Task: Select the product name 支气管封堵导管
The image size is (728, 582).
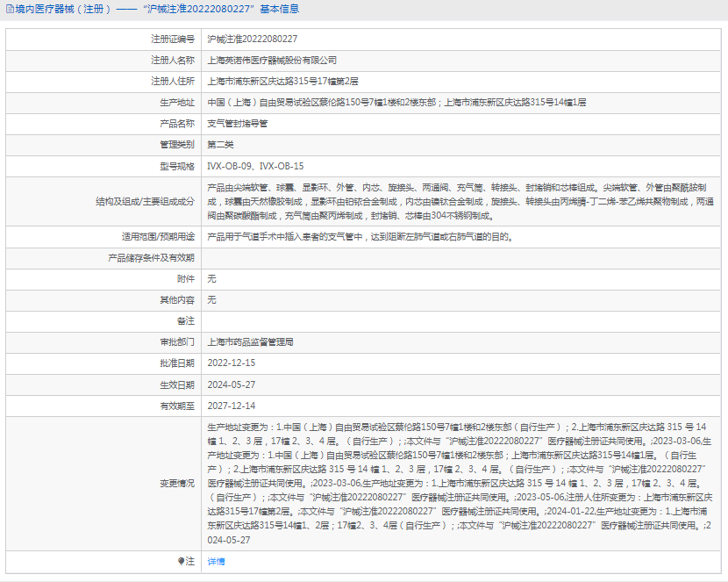Action: tap(237, 124)
